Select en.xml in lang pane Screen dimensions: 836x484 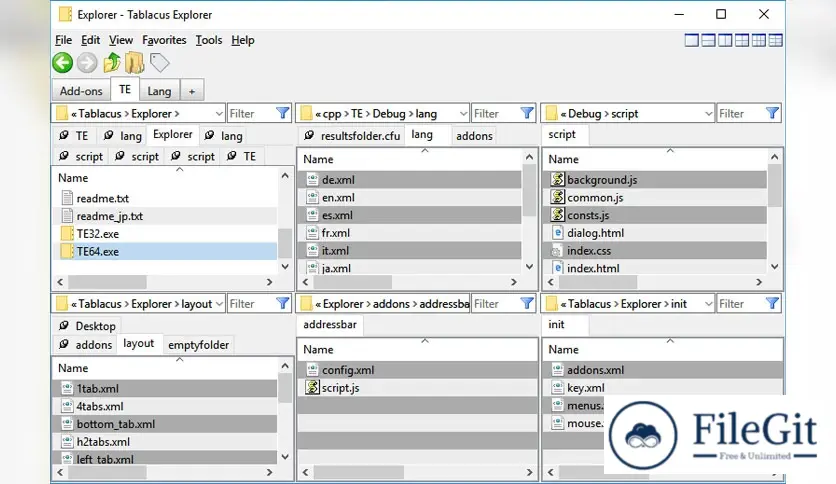[409, 197]
